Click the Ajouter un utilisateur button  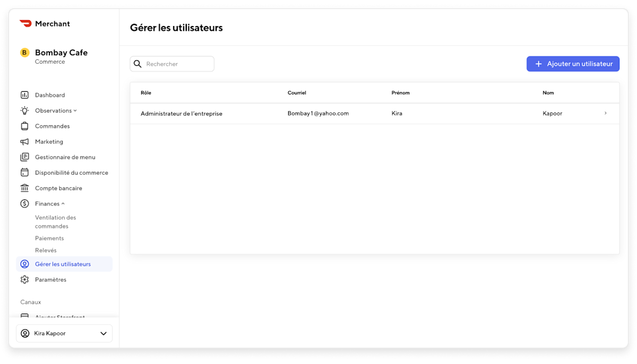coord(573,64)
